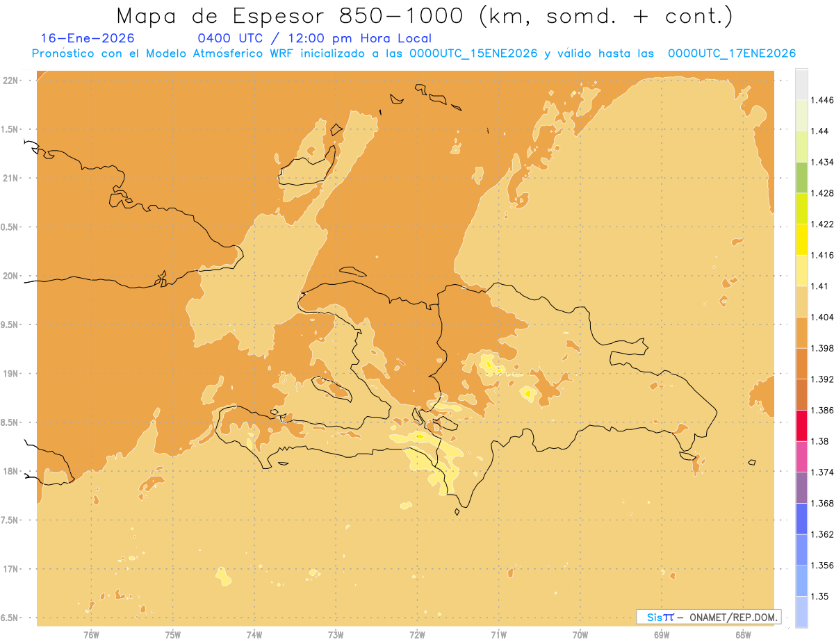Click the legend value '1.434'
834x644 pixels.
click(822, 162)
